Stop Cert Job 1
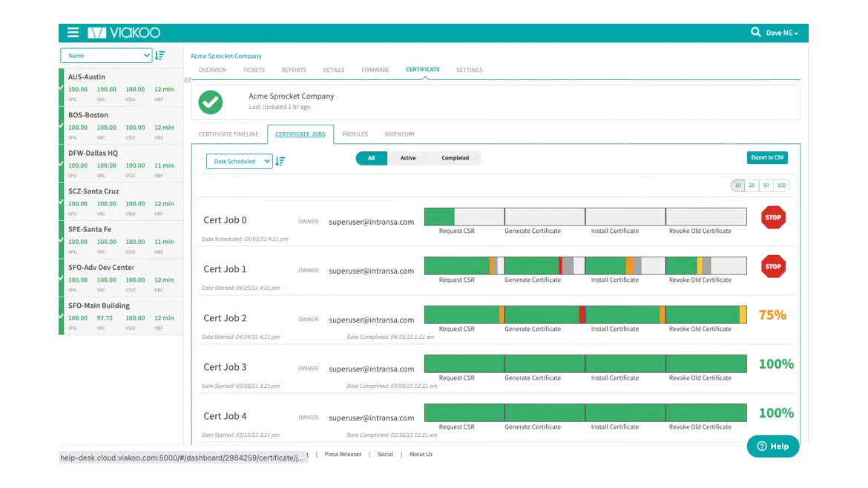 pyautogui.click(x=772, y=266)
